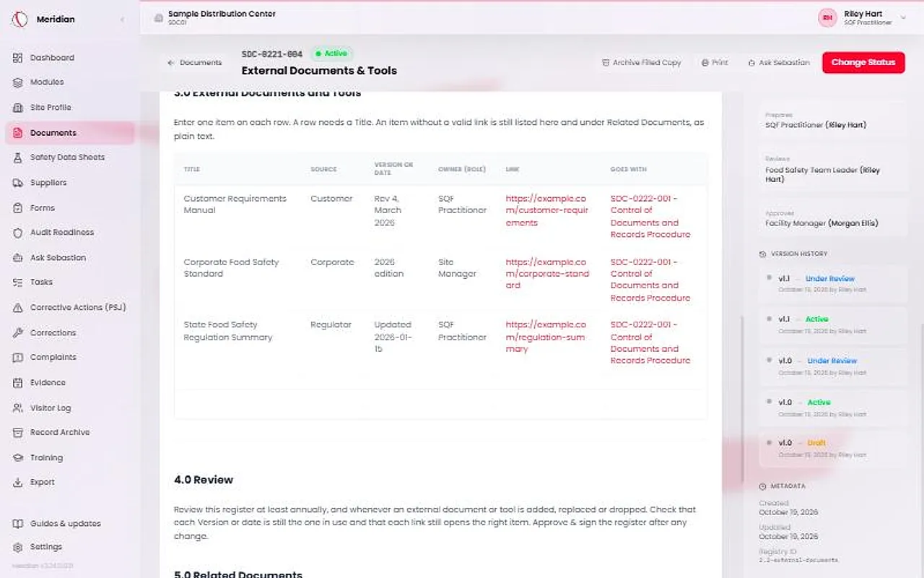Viewport: 924px width, 578px height.
Task: Open SDC-0222-001 link in Customer Requirements row
Action: tap(650, 217)
